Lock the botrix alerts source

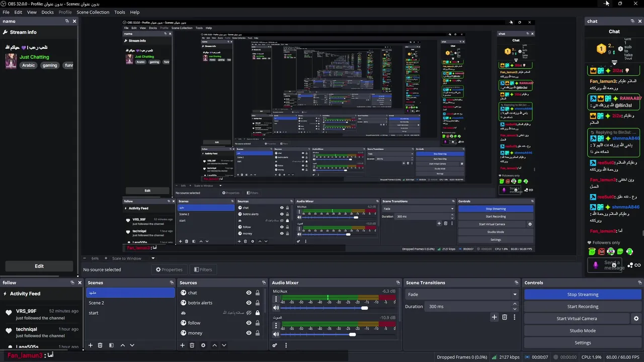(258, 303)
